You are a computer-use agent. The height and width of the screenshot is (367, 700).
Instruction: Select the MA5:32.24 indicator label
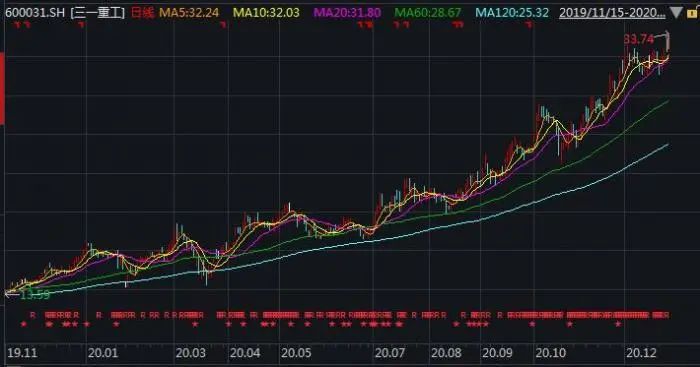(x=189, y=13)
